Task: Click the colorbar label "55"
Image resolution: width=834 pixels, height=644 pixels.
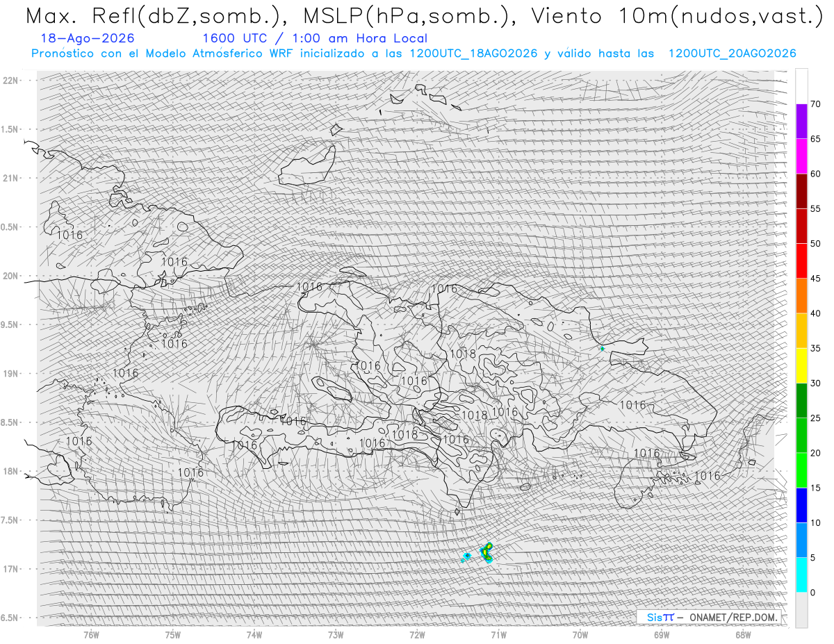Action: [x=815, y=208]
